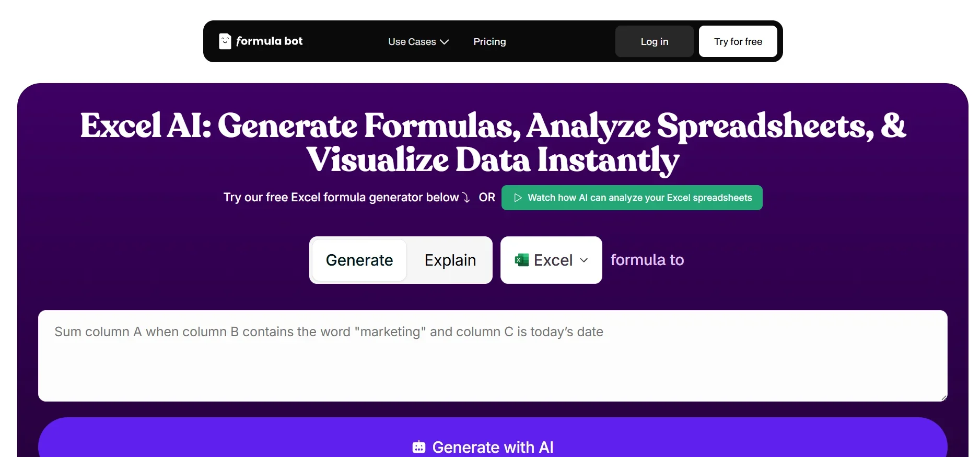This screenshot has height=457, width=980.
Task: Open the Excel application selector dropdown
Action: (x=551, y=260)
